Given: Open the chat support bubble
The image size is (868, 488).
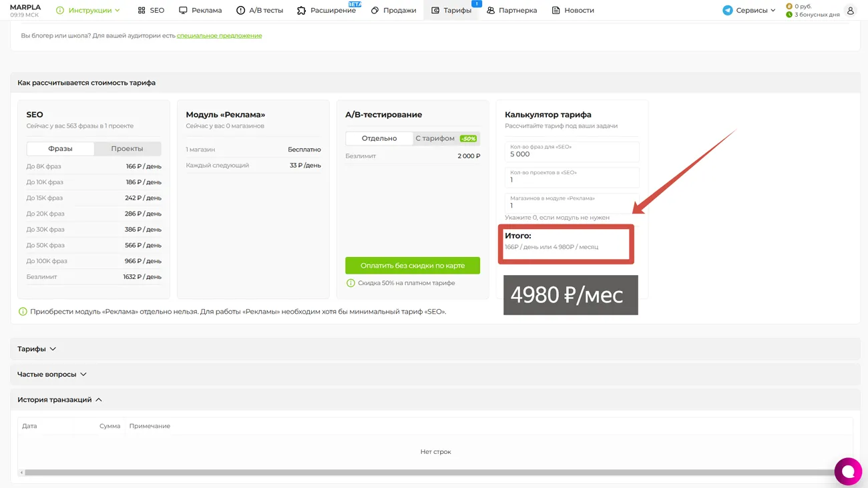Looking at the screenshot, I should point(847,471).
